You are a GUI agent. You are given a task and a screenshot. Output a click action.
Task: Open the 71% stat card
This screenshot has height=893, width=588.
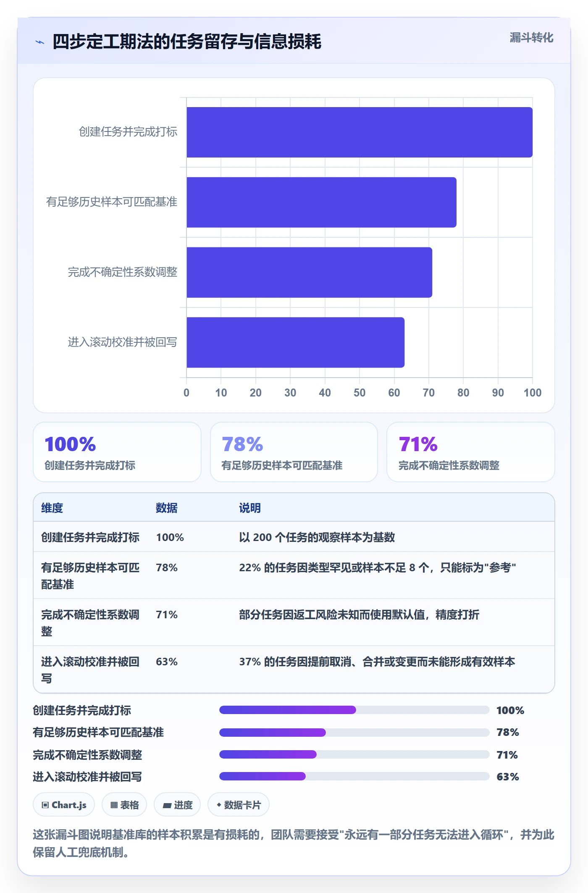pos(471,452)
